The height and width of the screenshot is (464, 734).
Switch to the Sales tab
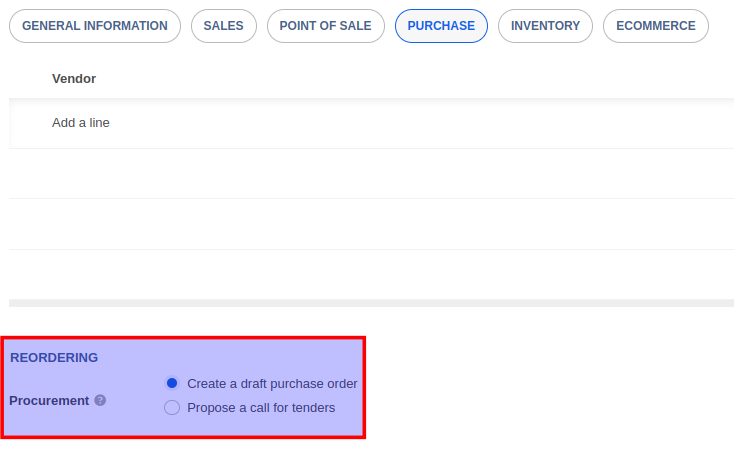[x=223, y=26]
